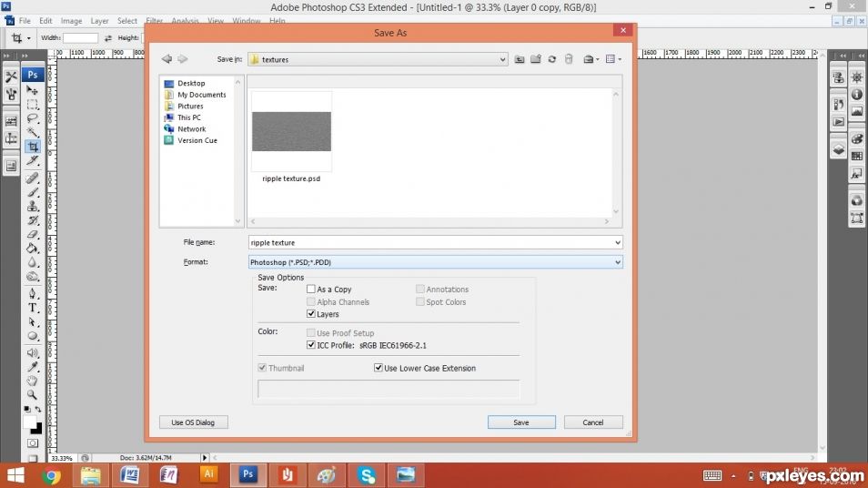The image size is (868, 488).
Task: Click the Spot Colors checkbox
Action: (420, 302)
